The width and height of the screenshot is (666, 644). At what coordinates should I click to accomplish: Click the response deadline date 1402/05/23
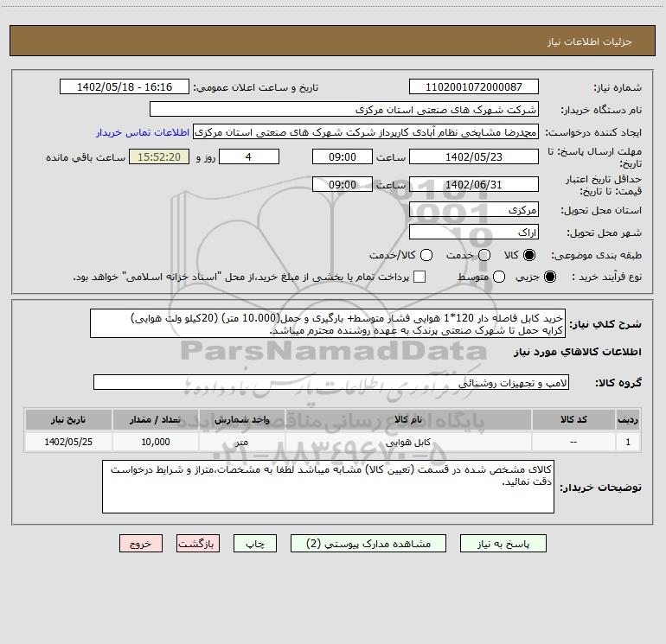coord(474,156)
